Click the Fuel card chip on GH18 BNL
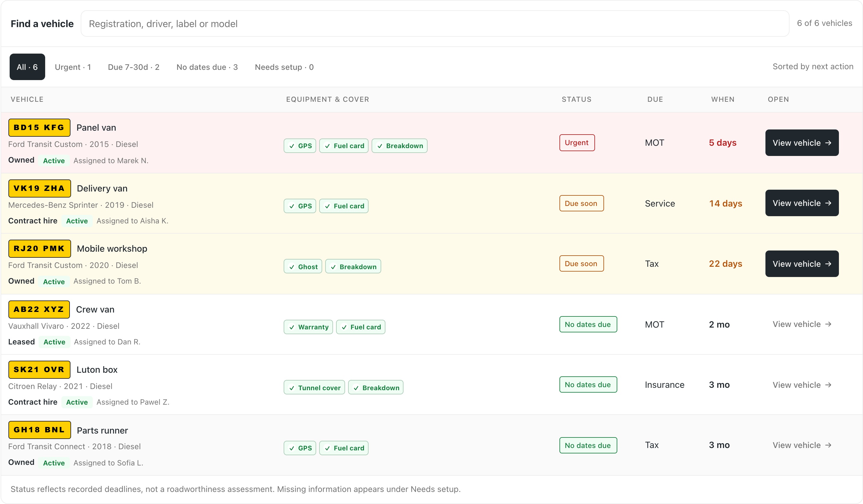The width and height of the screenshot is (863, 504). click(344, 448)
